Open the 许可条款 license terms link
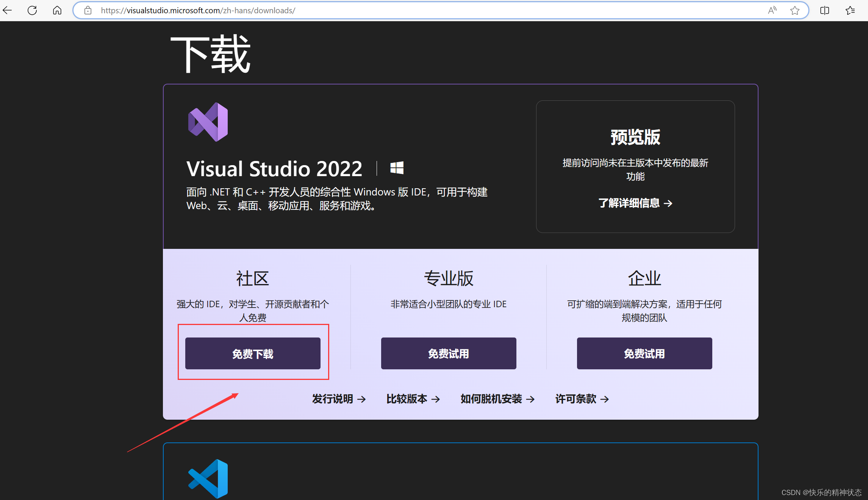The width and height of the screenshot is (868, 500). (582, 399)
